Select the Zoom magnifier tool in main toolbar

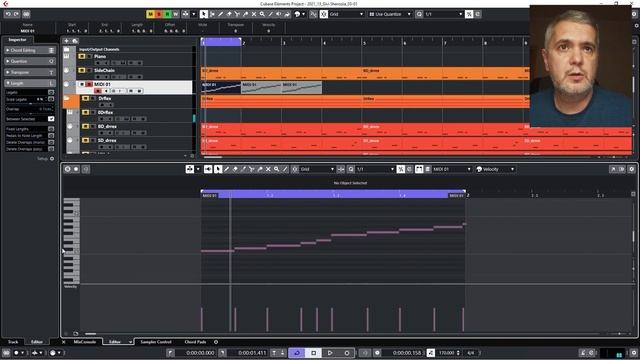[262, 14]
